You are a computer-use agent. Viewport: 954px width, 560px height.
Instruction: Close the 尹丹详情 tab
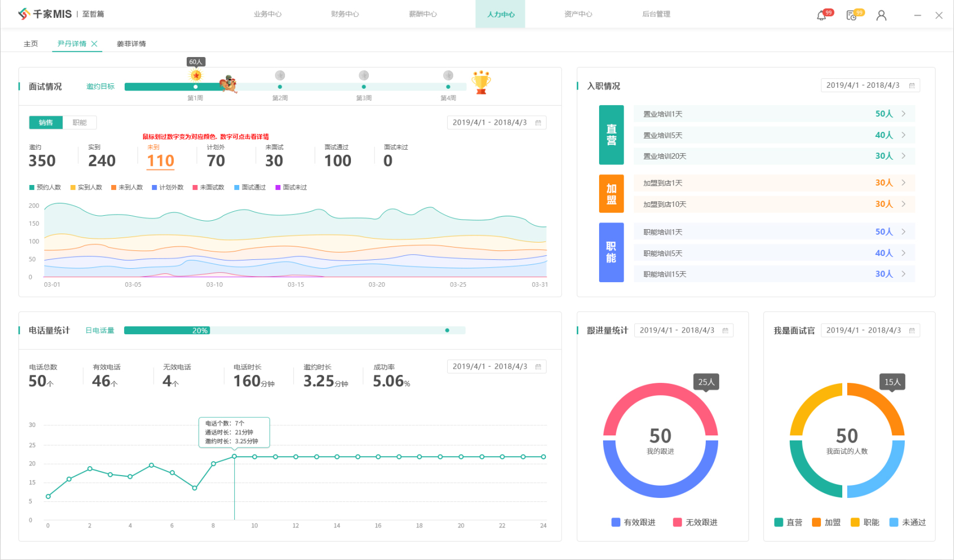pyautogui.click(x=94, y=44)
